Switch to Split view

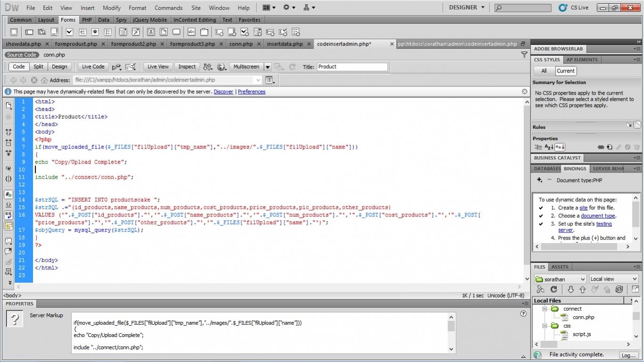click(x=39, y=67)
